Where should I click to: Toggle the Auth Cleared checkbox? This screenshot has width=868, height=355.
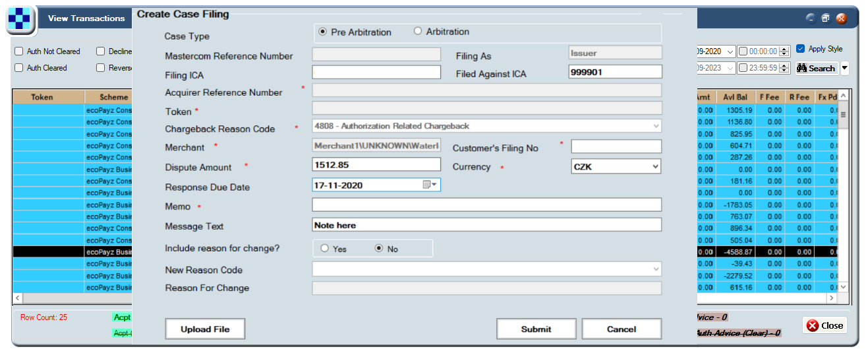18,68
